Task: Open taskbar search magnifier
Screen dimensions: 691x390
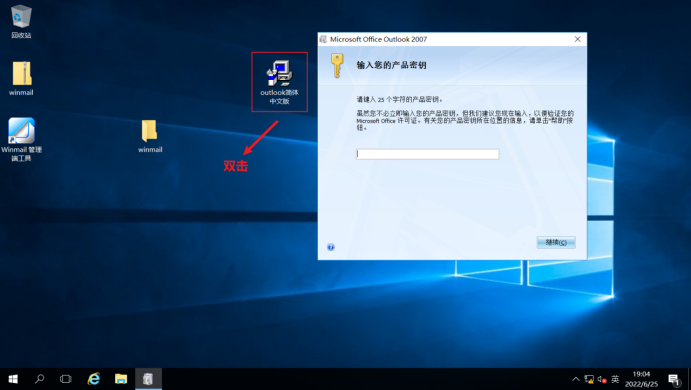Action: 40,379
